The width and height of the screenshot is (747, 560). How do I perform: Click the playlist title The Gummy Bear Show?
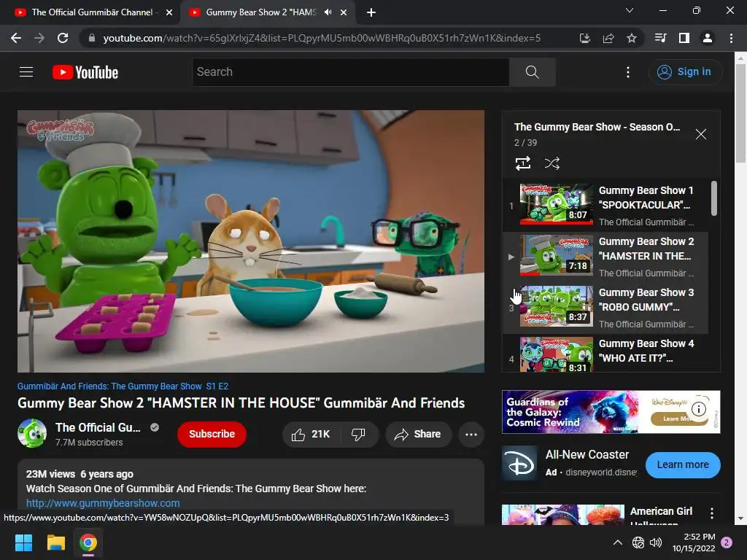pyautogui.click(x=597, y=127)
